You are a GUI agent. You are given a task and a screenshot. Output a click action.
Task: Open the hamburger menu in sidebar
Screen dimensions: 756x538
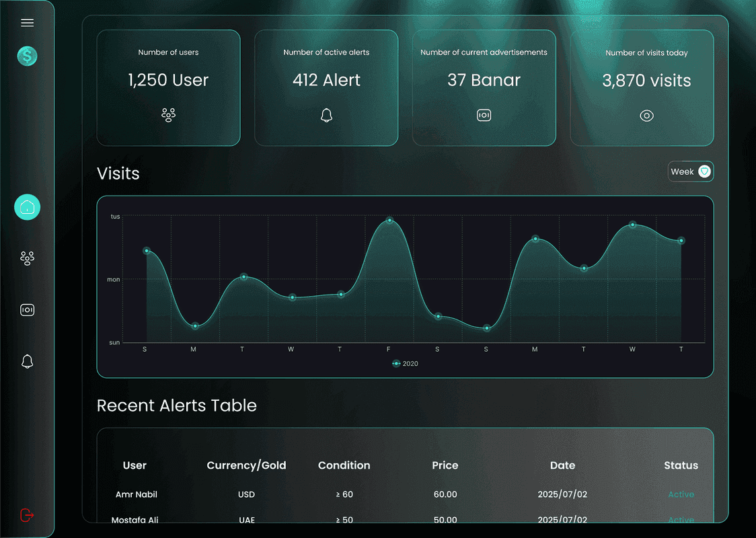27,23
